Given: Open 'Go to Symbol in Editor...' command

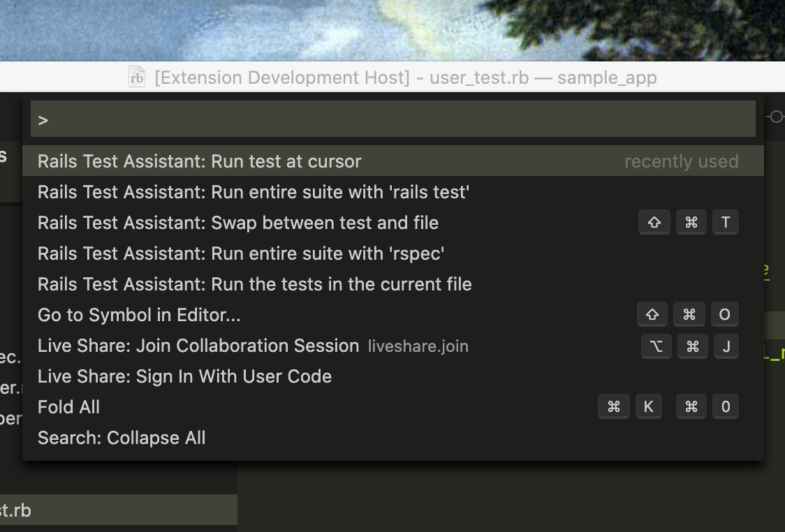Looking at the screenshot, I should point(393,315).
